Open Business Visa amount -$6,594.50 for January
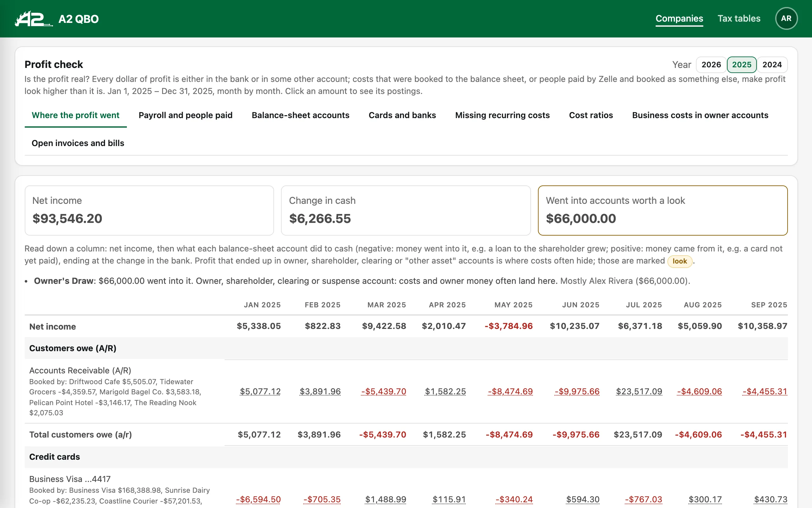Screen dimensions: 812x508 click(x=259, y=500)
